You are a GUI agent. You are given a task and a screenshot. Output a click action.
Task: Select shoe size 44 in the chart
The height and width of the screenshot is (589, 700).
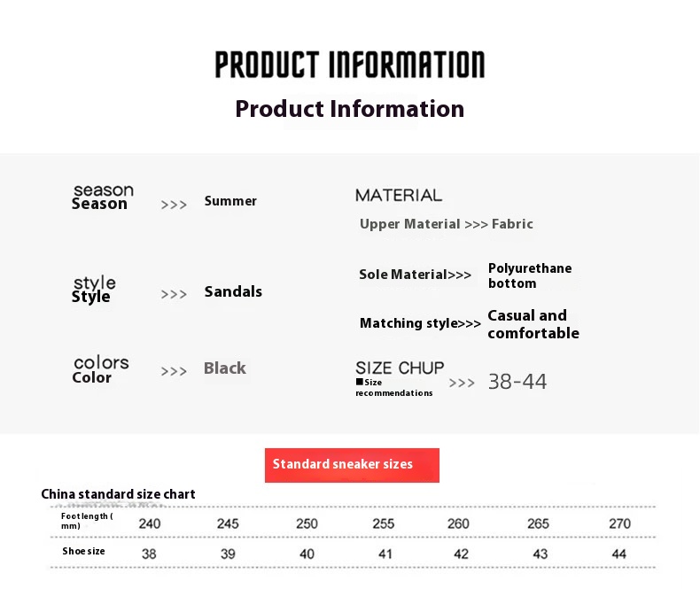pos(618,554)
